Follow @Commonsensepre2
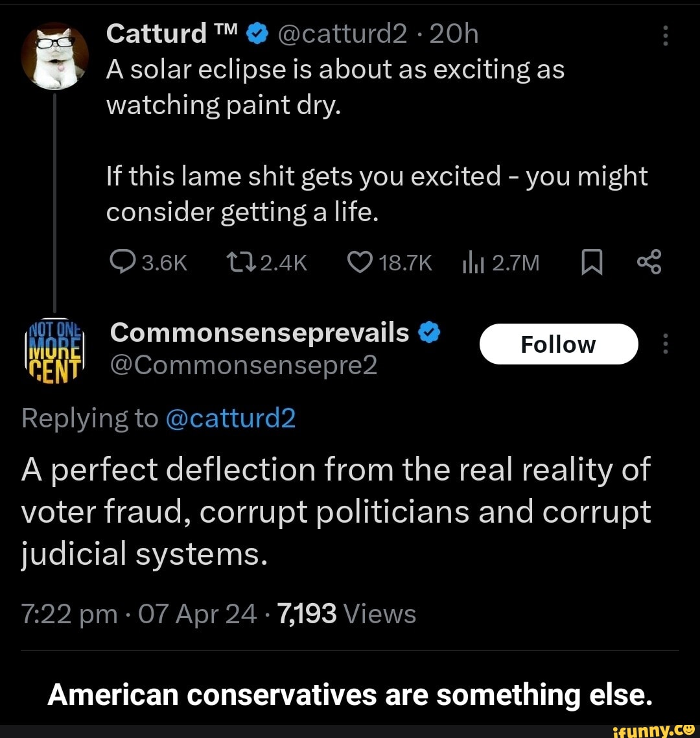 point(559,344)
